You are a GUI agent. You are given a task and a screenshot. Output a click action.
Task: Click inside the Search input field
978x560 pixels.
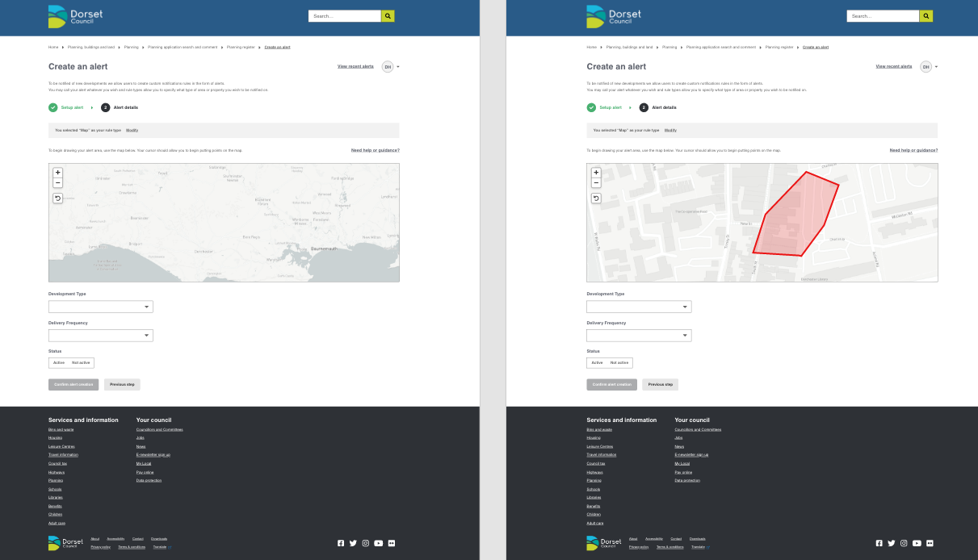point(343,15)
